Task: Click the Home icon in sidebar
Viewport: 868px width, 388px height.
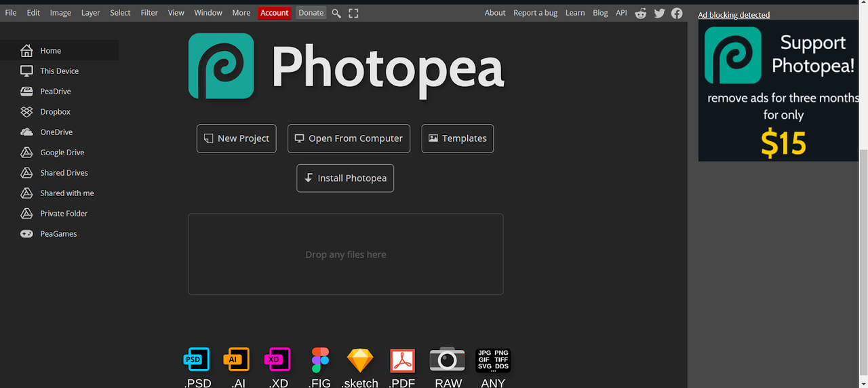Action: click(x=26, y=50)
